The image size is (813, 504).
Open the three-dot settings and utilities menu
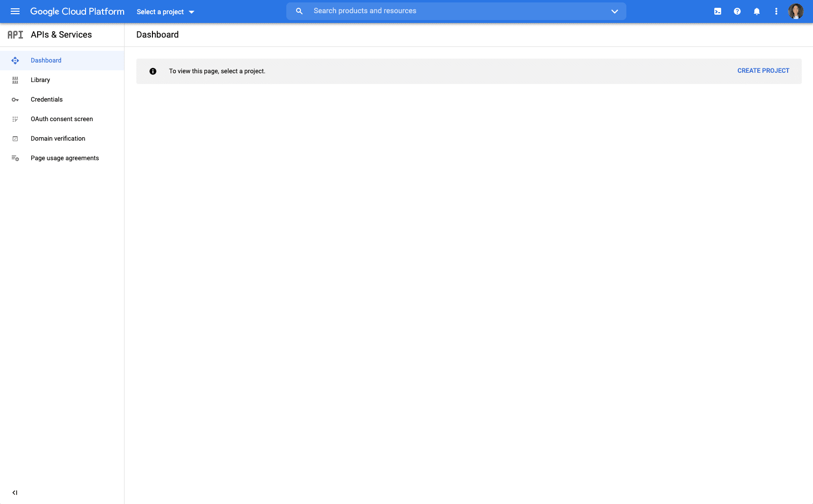[x=776, y=11]
